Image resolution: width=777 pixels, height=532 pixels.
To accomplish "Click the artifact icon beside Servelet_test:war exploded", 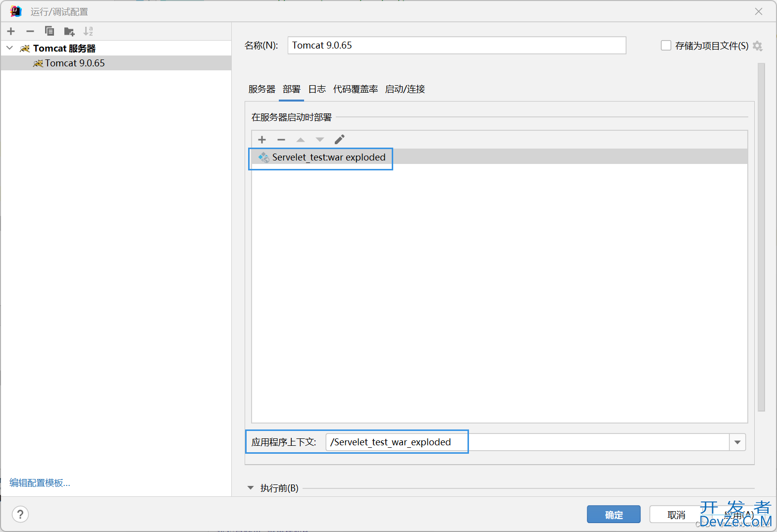I will pos(264,157).
